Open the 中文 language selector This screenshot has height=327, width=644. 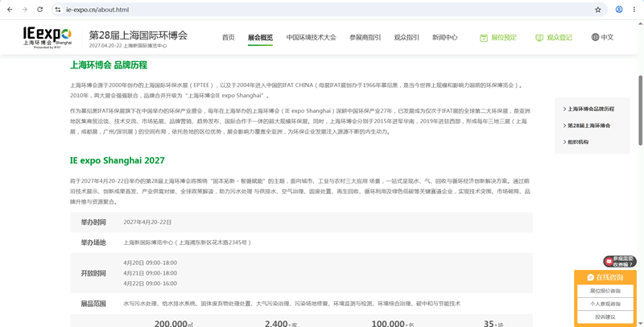[602, 37]
